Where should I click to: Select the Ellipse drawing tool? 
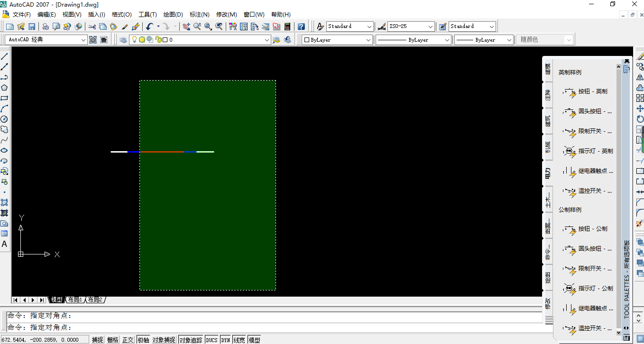(x=4, y=150)
